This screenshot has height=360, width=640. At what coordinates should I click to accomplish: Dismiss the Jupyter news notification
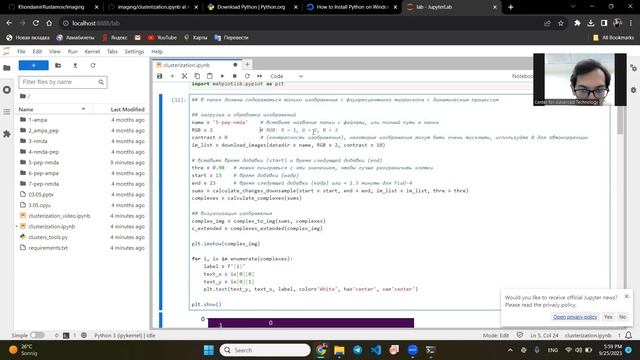click(627, 297)
